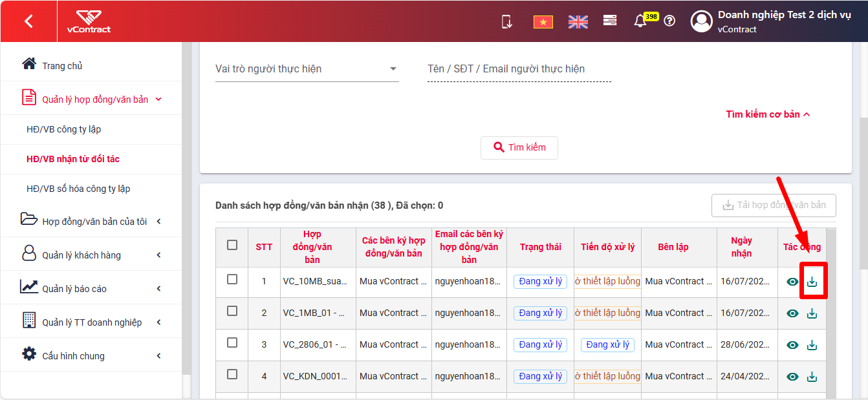Viewport: 868px width, 400px height.
Task: Collapse Tìm kiếm cơ bản search section
Action: (768, 114)
